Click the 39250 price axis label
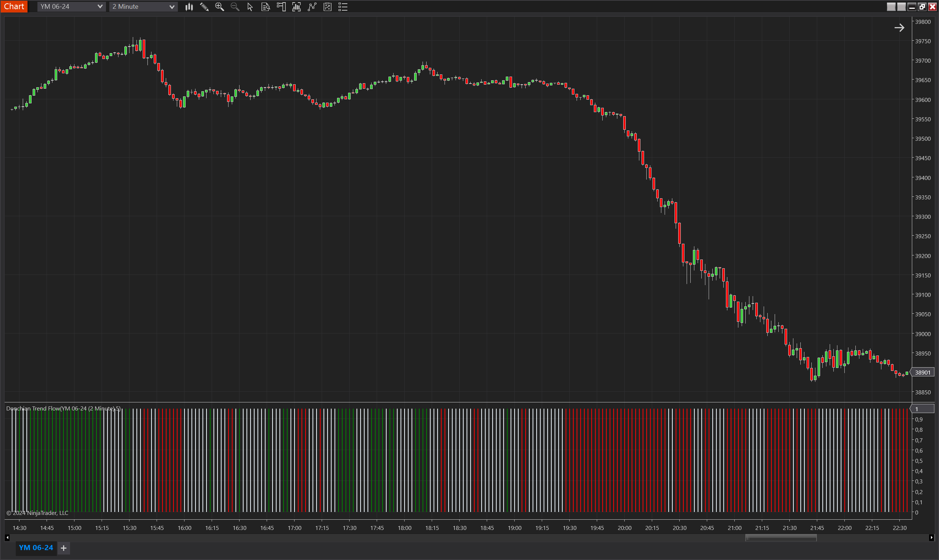 922,236
